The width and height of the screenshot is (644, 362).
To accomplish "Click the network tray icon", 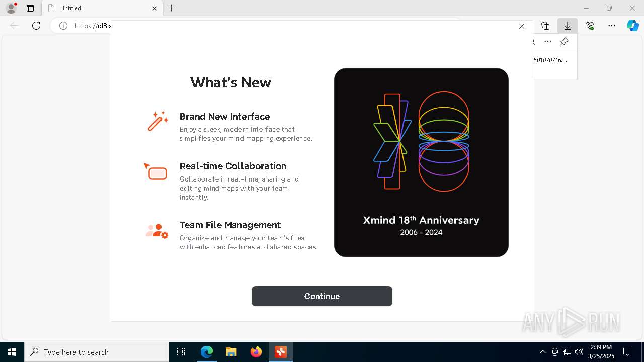I will pos(567,352).
